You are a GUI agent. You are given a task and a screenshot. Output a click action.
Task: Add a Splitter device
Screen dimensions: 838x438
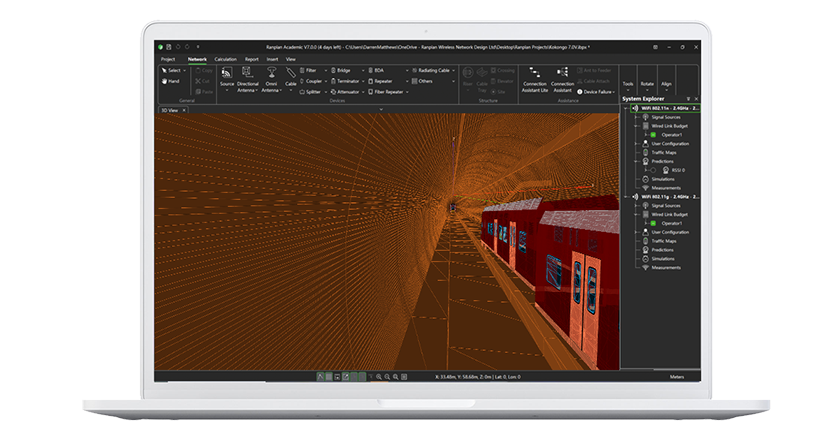[x=311, y=92]
